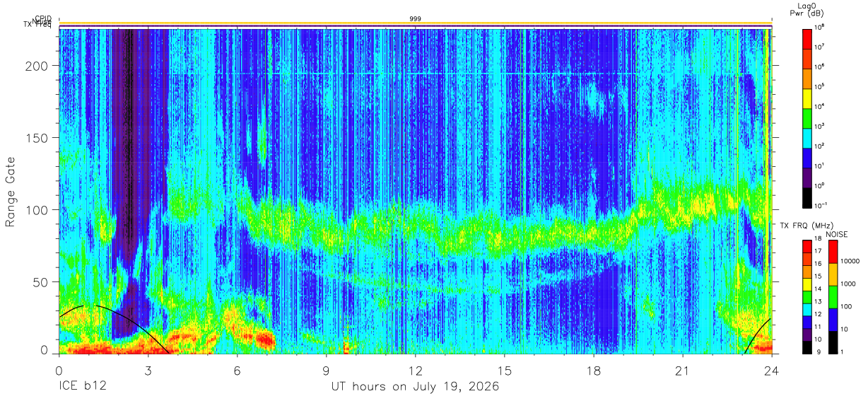Click the green 13–14 MHz TX FRQ segment

(x=807, y=297)
